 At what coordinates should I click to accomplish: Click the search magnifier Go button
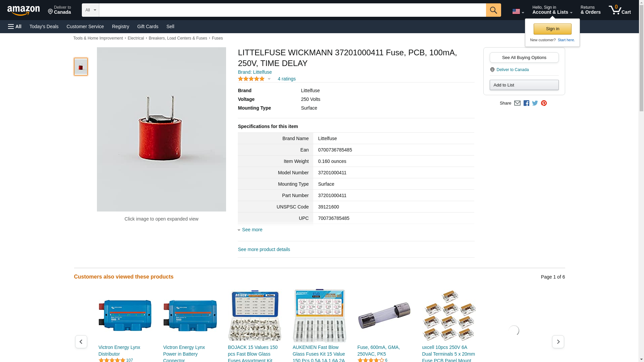coord(493,10)
